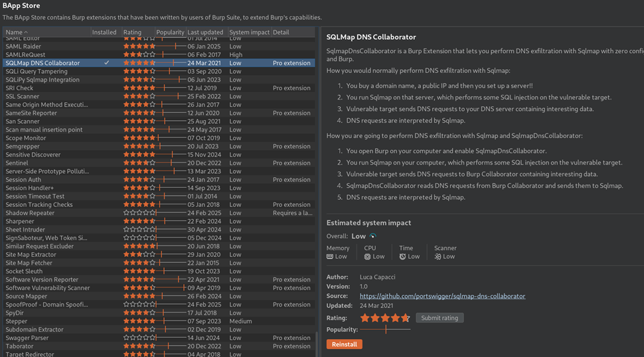The image size is (644, 357).
Task: Click the High impact value for SAMLReQuest
Action: tap(236, 54)
